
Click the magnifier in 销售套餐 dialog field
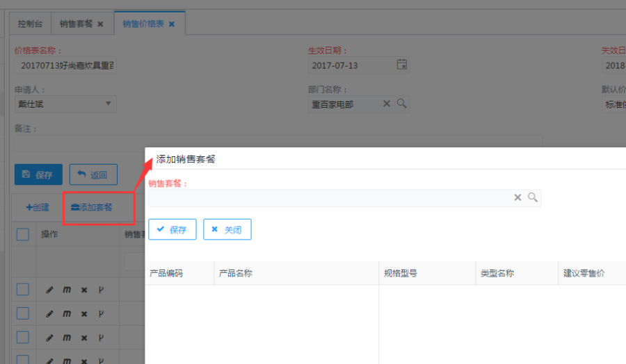(x=533, y=197)
